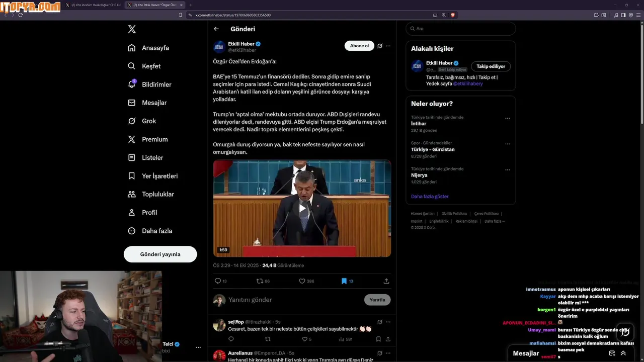Click the share icon on the main post

click(x=386, y=281)
